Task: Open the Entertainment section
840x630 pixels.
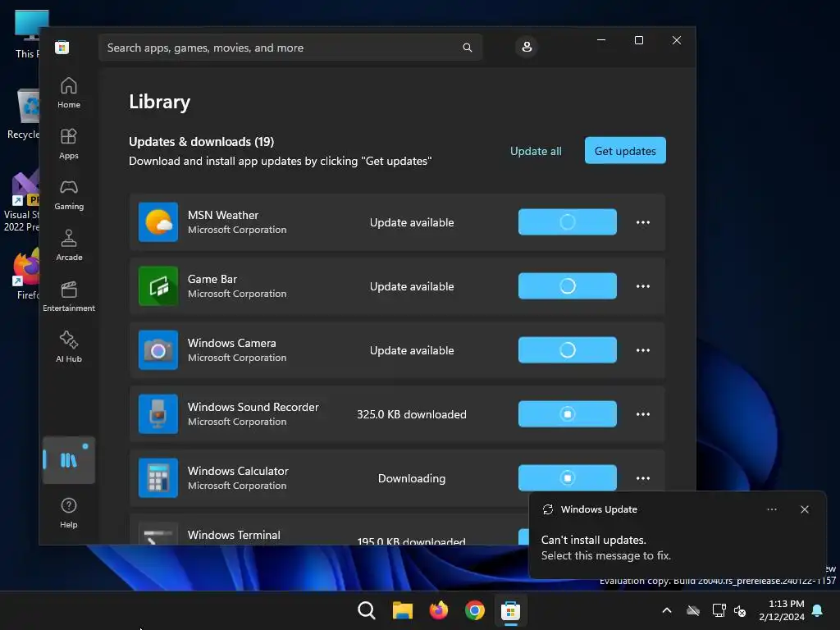Action: (x=69, y=296)
